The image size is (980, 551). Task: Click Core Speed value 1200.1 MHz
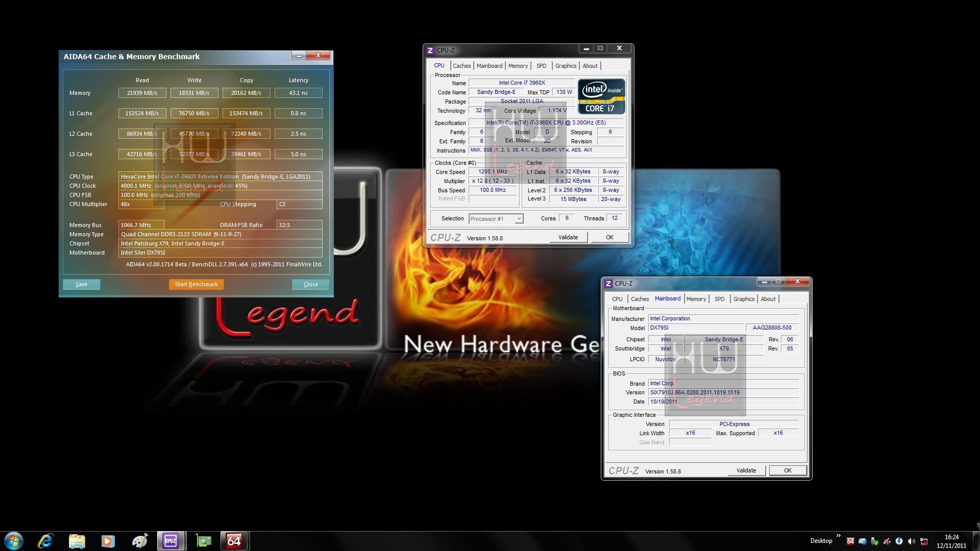tap(493, 172)
